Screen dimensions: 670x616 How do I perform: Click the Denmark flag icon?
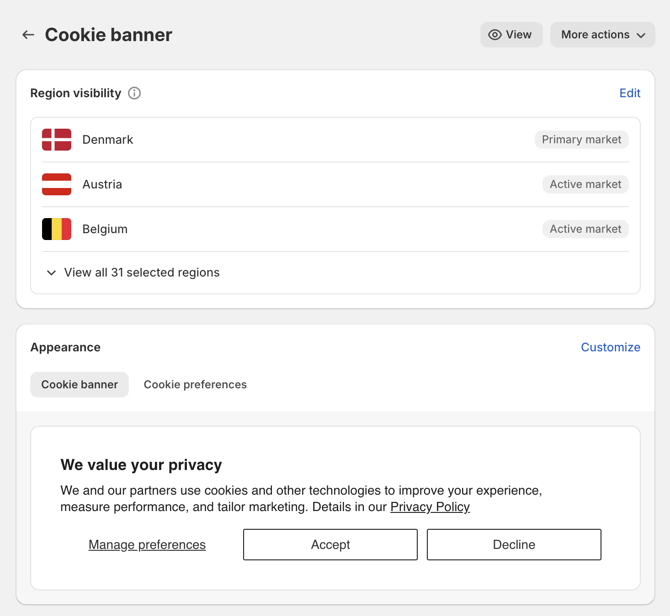coord(56,140)
